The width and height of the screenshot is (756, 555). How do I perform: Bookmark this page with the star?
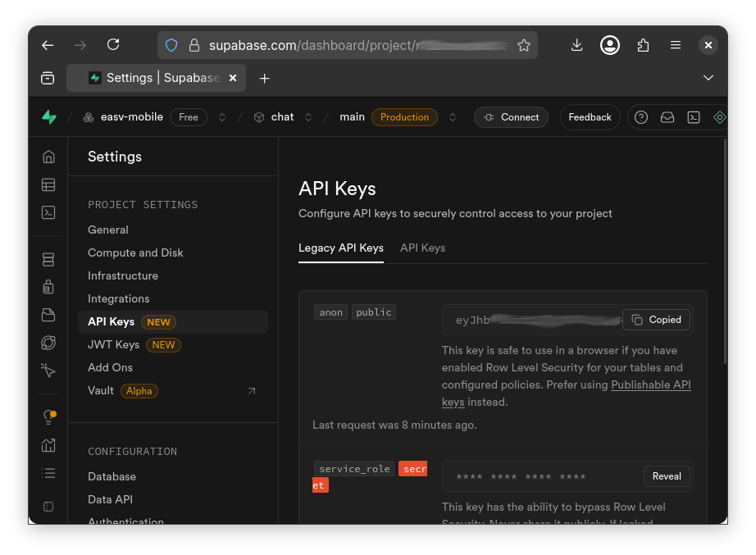tap(524, 45)
